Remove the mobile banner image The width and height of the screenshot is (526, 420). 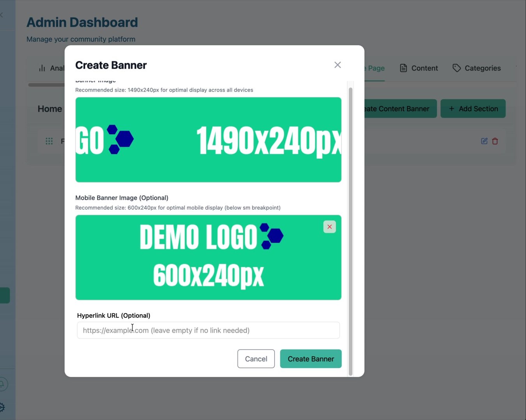tap(330, 227)
